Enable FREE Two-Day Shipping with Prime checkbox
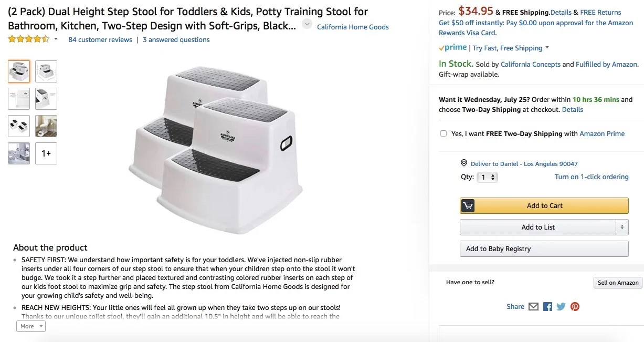 [x=444, y=133]
